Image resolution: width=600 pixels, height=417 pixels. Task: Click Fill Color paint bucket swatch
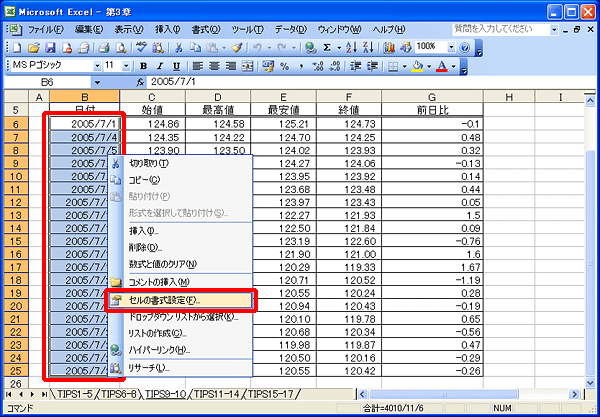coord(417,67)
